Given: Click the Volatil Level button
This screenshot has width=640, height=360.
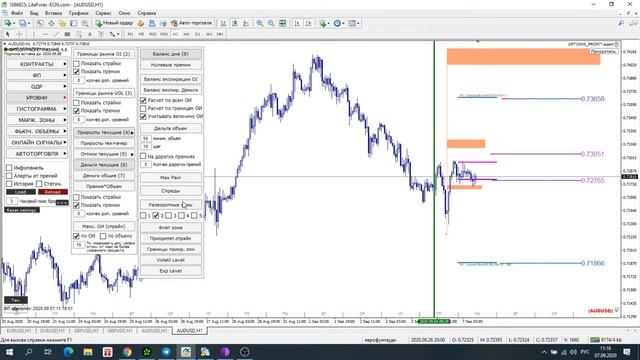Looking at the screenshot, I should coord(171,260).
